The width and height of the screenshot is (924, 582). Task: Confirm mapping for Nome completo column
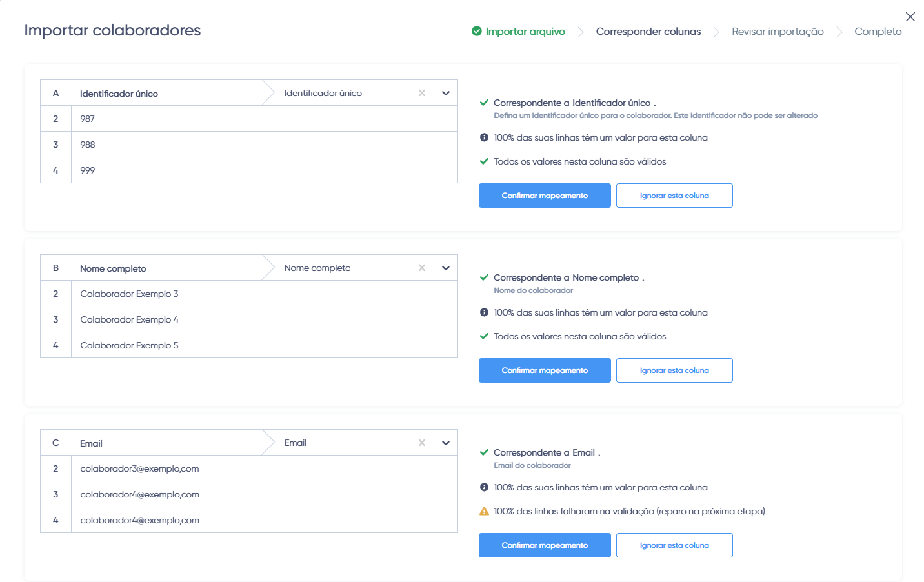545,370
